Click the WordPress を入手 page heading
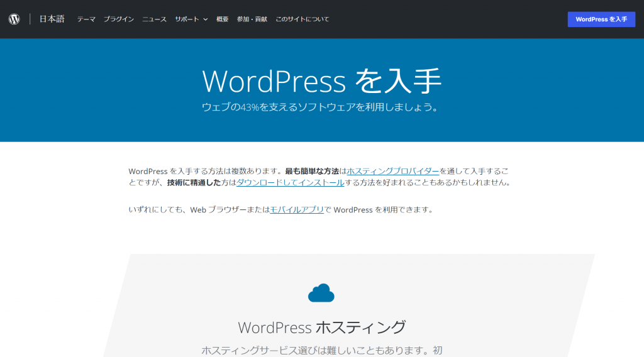This screenshot has width=644, height=357. [x=321, y=81]
